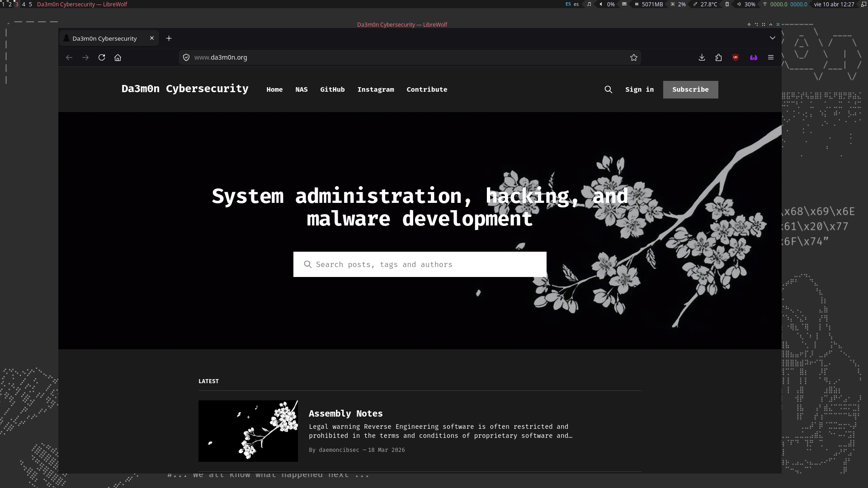Open the NAS menu item
The height and width of the screenshot is (488, 868).
coord(302,89)
